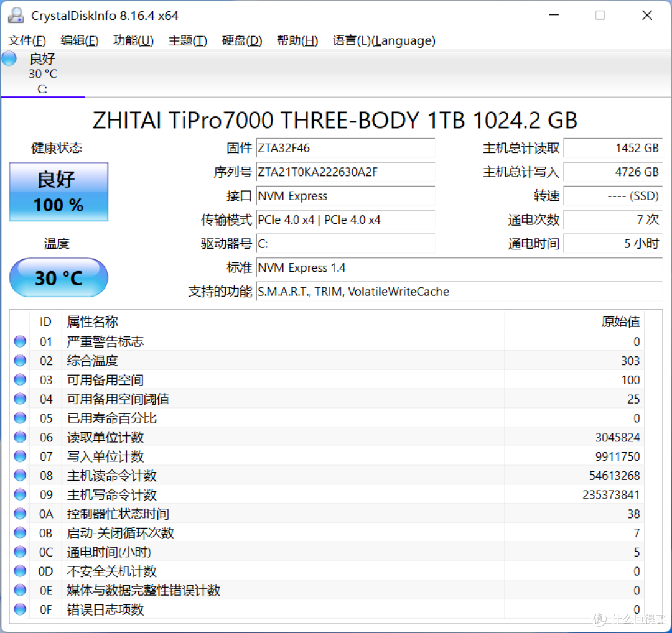The image size is (672, 633).
Task: Click the 属性名称 column header
Action: point(283,321)
